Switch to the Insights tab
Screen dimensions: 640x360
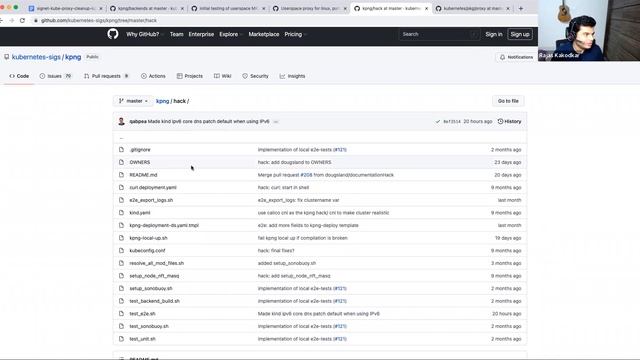pyautogui.click(x=292, y=76)
